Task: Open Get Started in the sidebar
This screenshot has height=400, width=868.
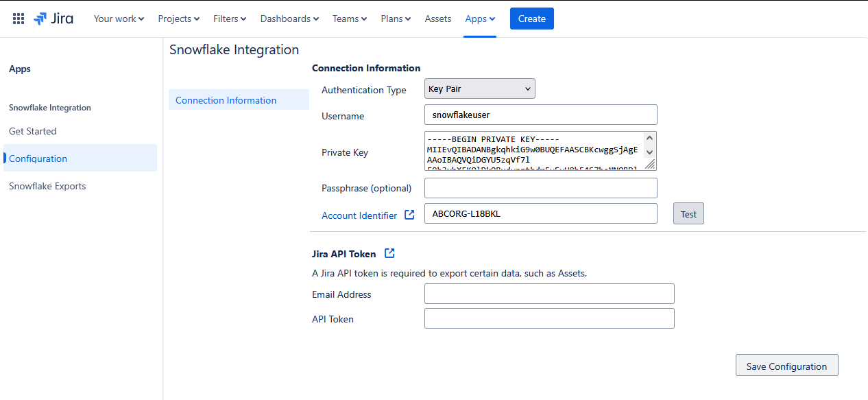Action: coord(33,131)
